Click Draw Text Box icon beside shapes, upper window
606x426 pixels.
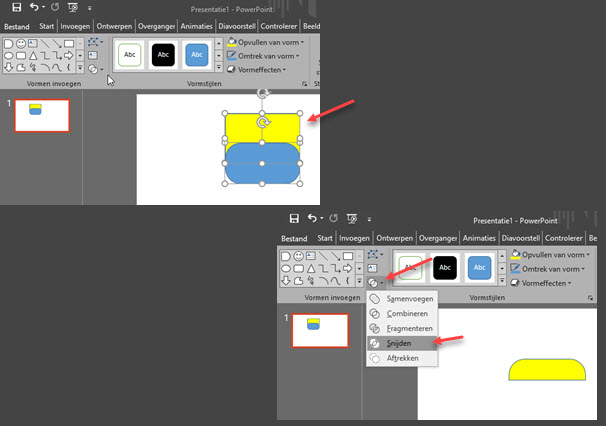93,55
